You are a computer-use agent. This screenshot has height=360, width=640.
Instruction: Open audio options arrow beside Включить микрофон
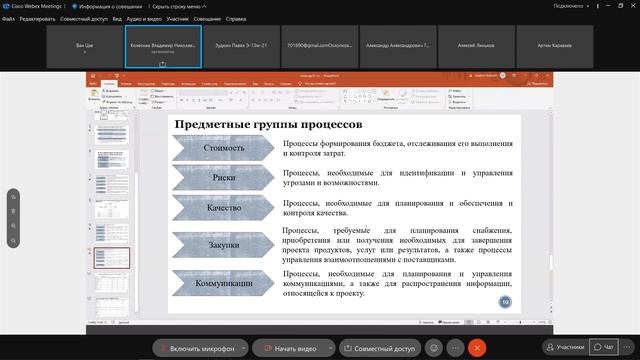click(244, 348)
